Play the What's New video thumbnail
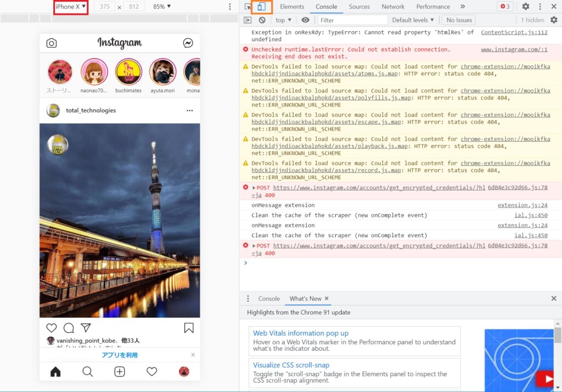The width and height of the screenshot is (562, 392). pos(544,379)
